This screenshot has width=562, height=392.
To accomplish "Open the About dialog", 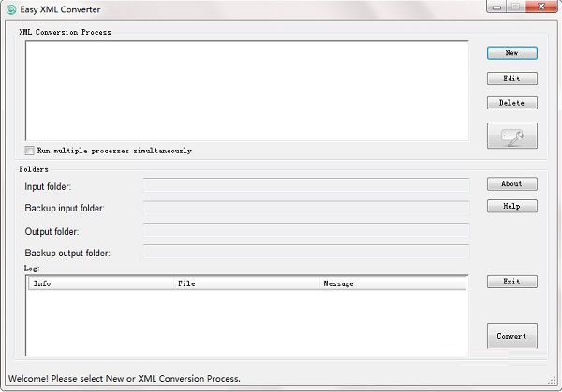I will click(x=511, y=183).
